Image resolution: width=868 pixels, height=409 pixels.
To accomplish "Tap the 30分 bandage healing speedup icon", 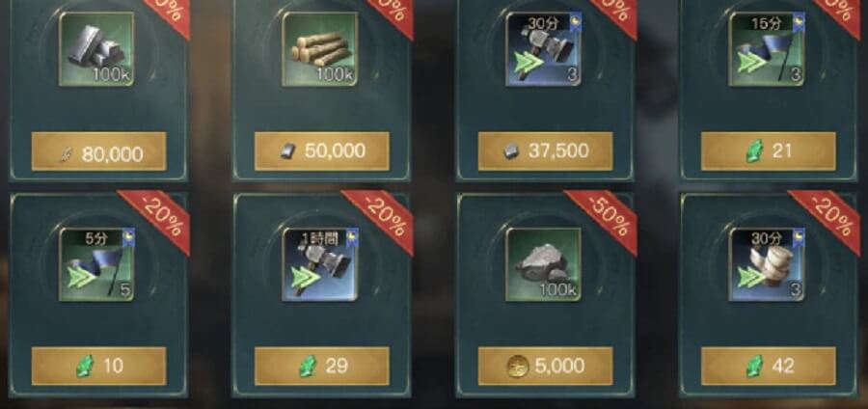I will click(x=767, y=264).
